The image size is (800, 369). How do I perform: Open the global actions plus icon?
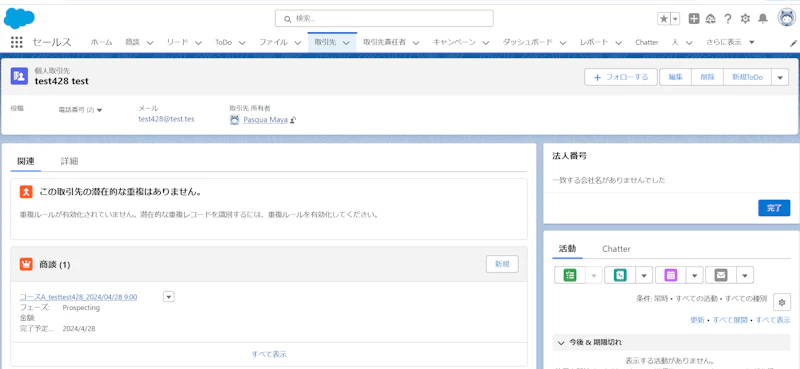coord(694,19)
